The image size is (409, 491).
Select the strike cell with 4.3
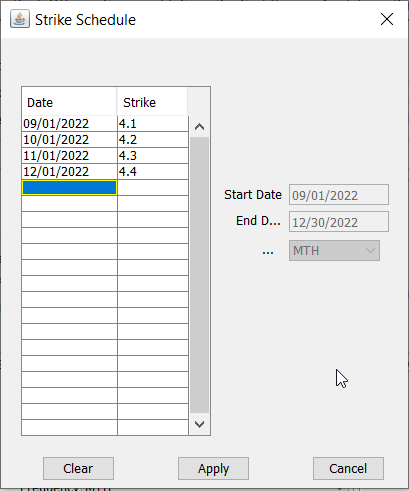pyautogui.click(x=153, y=156)
